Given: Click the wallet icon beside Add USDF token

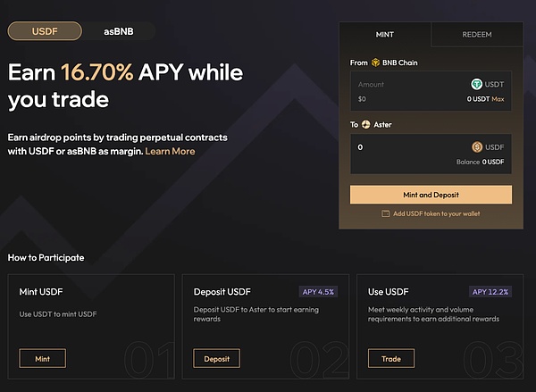Looking at the screenshot, I should click(x=386, y=214).
